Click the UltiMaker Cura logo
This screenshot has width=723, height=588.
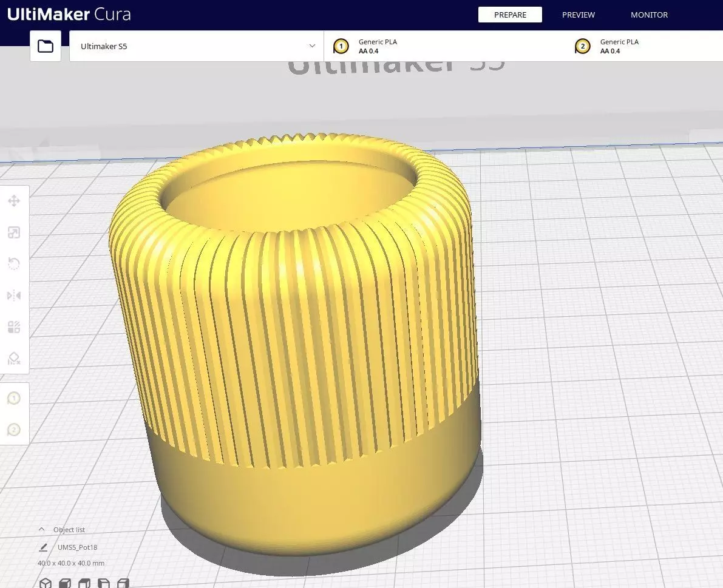[x=69, y=15]
